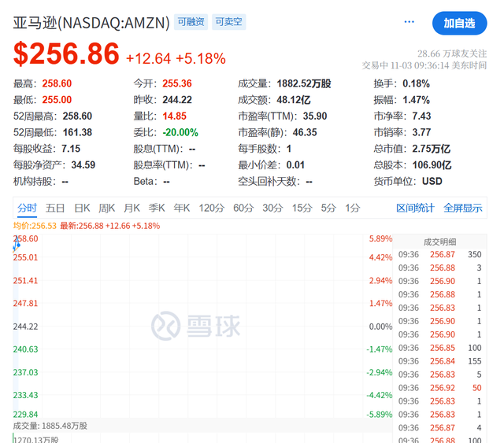Click the 换手 value 0.18%
The height and width of the screenshot is (443, 504).
pos(417,83)
